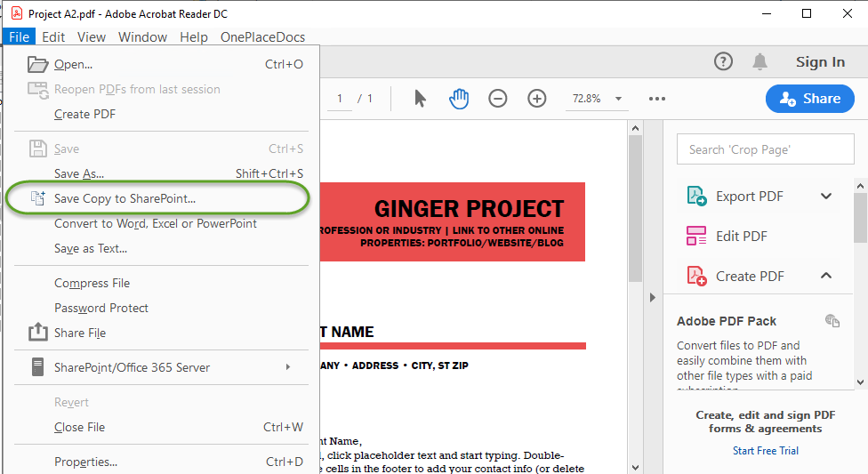Open the View menu

[92, 37]
